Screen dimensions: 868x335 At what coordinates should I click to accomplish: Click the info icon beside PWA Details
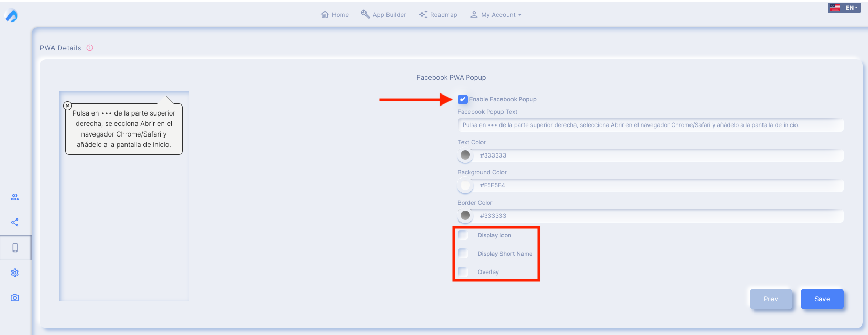coord(90,48)
